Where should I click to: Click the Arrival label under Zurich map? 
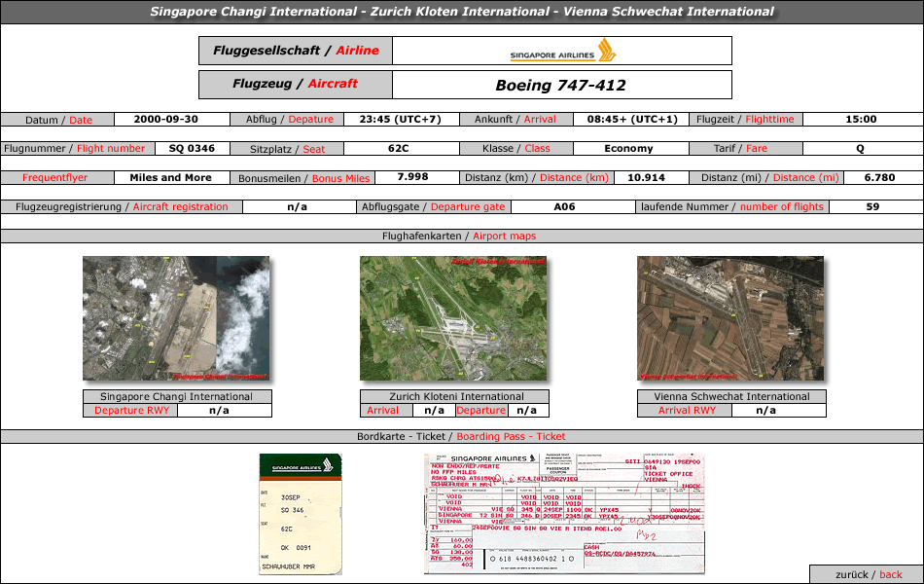pos(382,411)
